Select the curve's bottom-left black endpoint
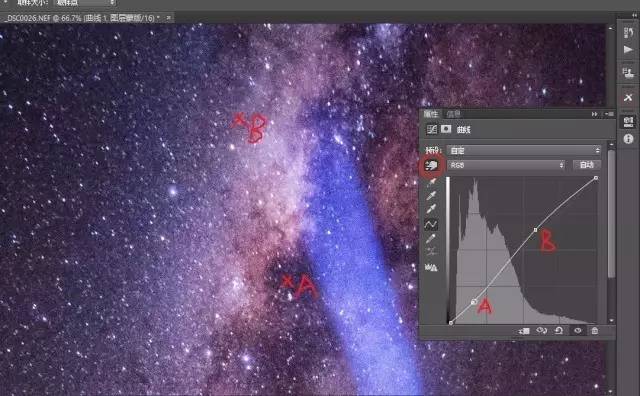Viewport: 640px width, 396px height. pyautogui.click(x=451, y=323)
